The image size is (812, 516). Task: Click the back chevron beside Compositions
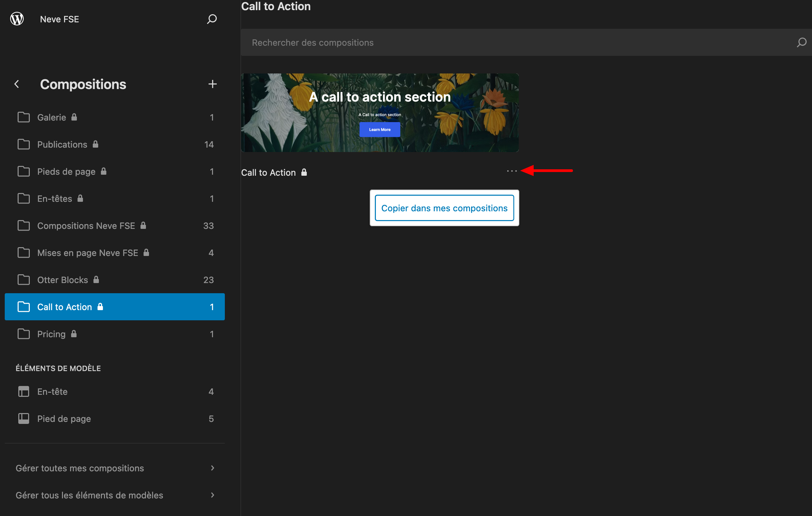(x=17, y=84)
